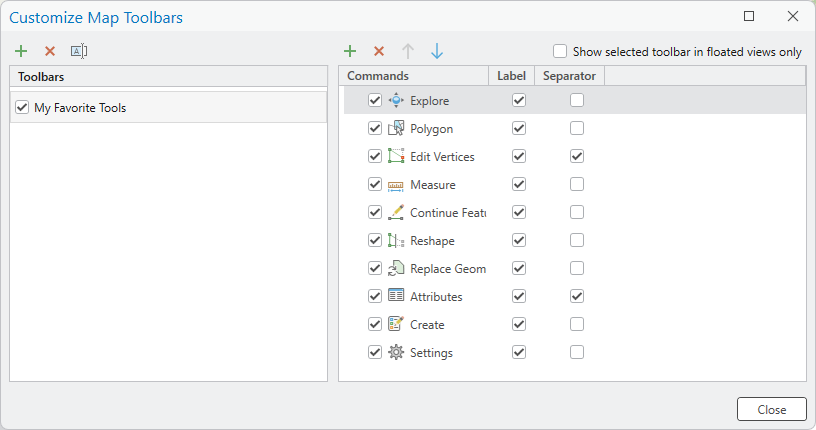Enable separator for Explore
This screenshot has width=816, height=430.
577,100
